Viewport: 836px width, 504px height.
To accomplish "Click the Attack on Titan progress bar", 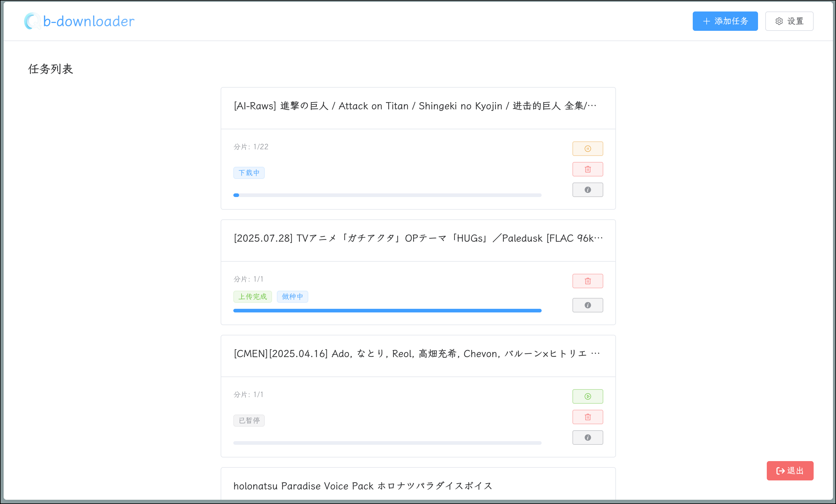I will 387,195.
